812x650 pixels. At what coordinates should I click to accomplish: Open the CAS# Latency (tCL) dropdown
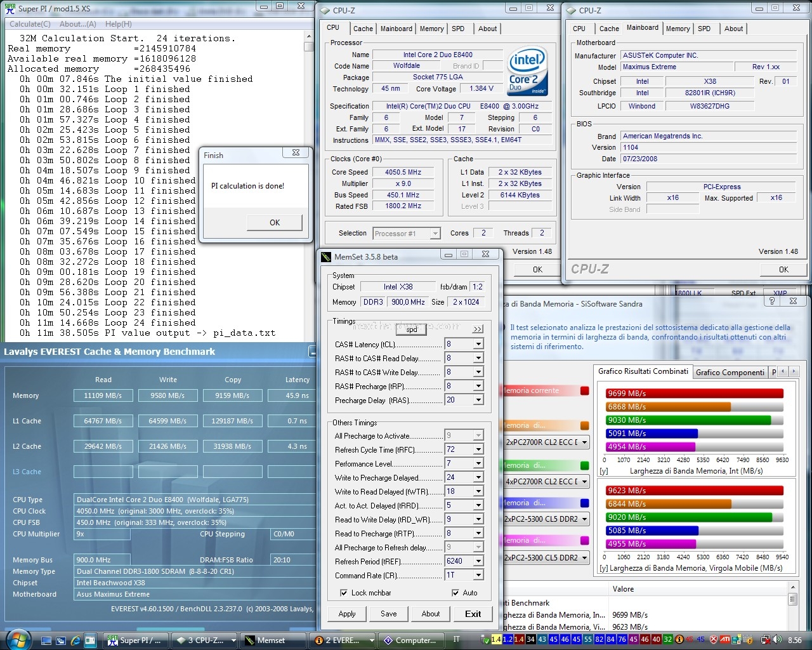coord(478,344)
